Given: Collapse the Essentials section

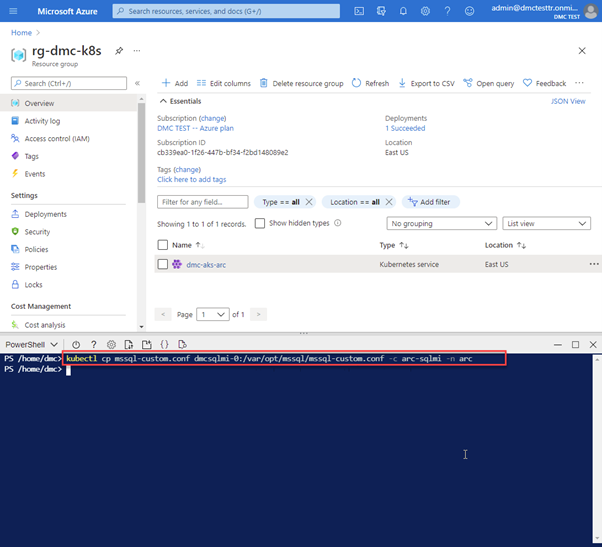Looking at the screenshot, I should tap(180, 101).
